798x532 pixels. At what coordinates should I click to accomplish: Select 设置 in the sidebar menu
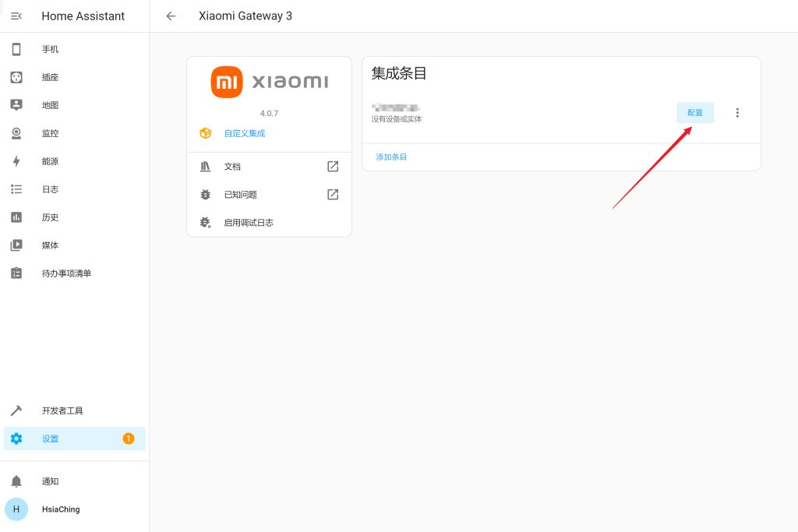(75, 439)
